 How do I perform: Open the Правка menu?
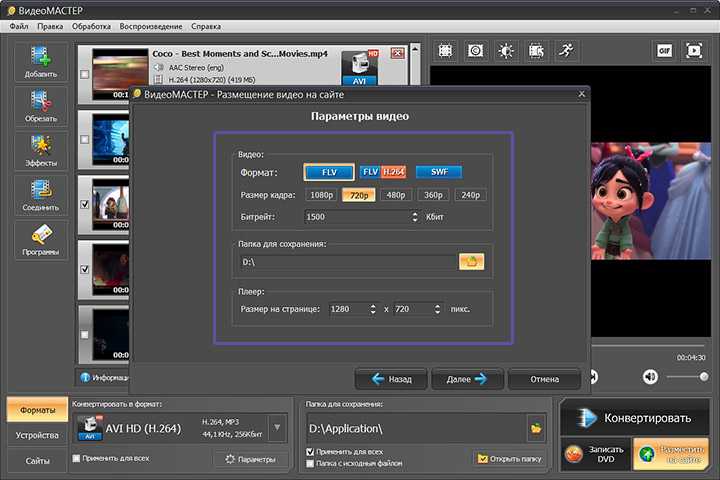coord(50,27)
